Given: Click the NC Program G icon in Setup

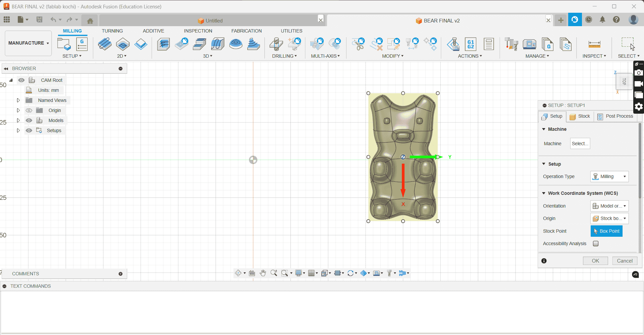Looking at the screenshot, I should [82, 44].
